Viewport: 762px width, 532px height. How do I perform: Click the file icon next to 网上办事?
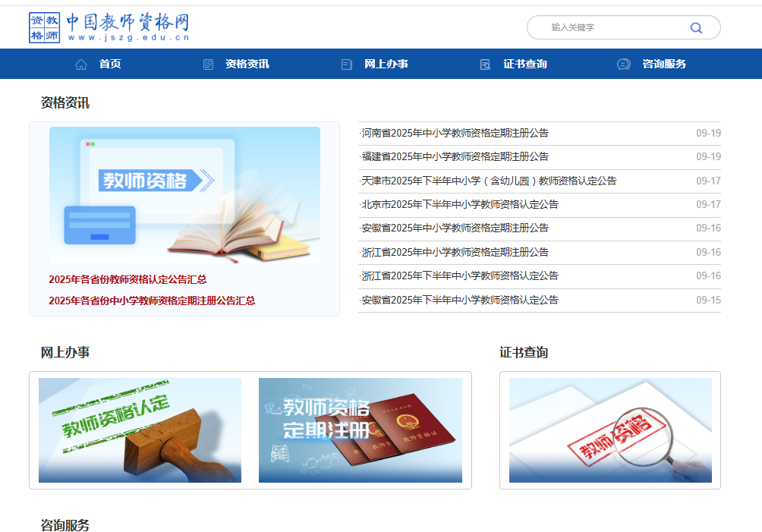coord(347,64)
